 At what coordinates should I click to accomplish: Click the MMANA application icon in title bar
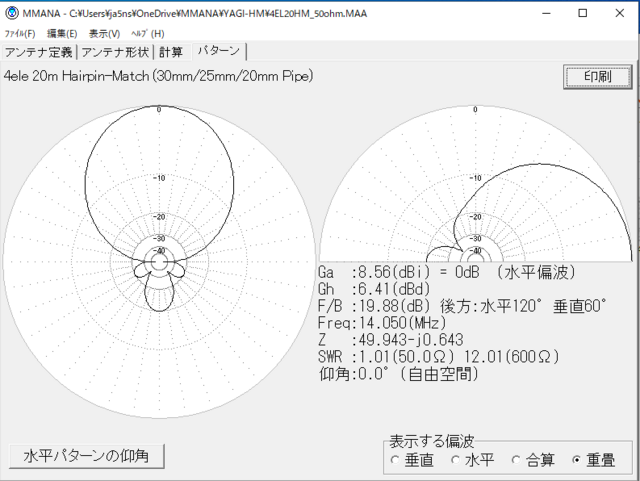coord(13,15)
